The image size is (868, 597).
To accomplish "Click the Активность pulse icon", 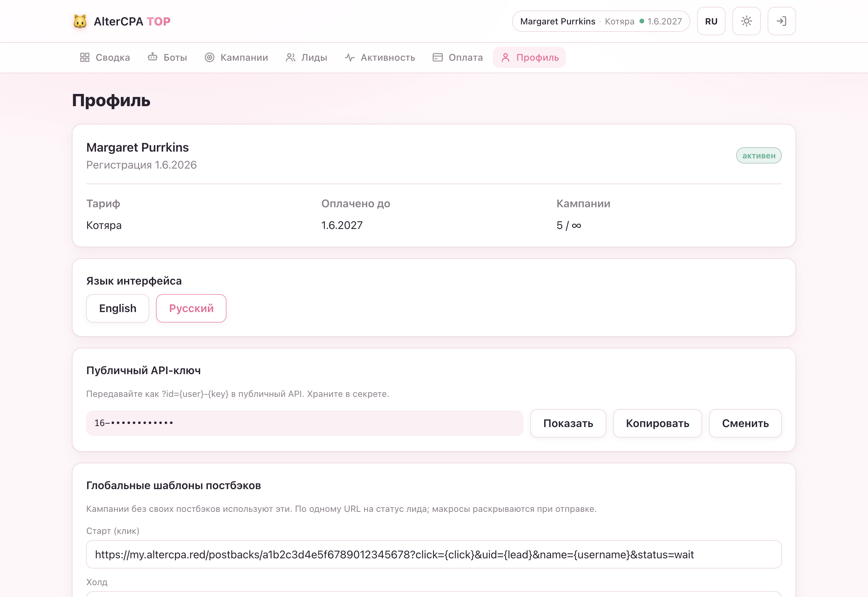I will (x=350, y=57).
